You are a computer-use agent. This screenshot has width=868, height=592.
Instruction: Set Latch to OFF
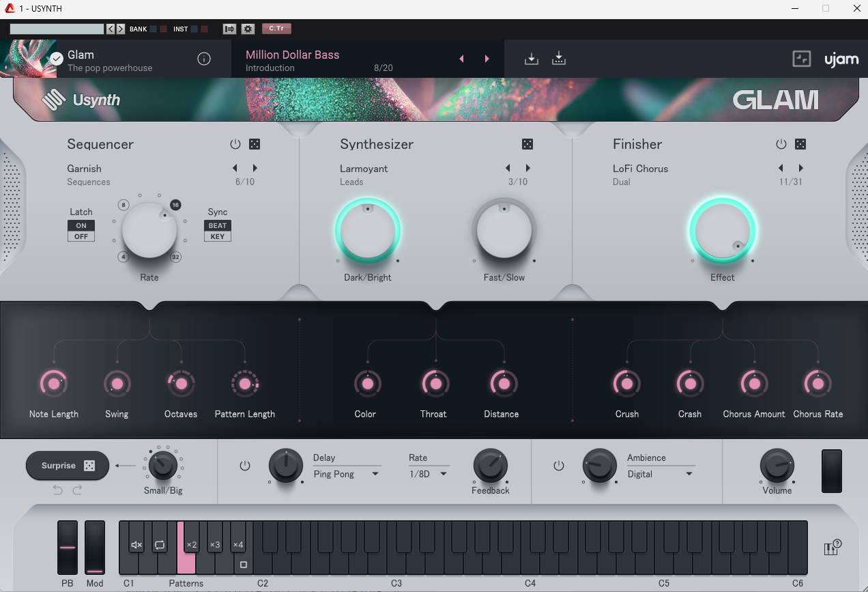tap(81, 236)
